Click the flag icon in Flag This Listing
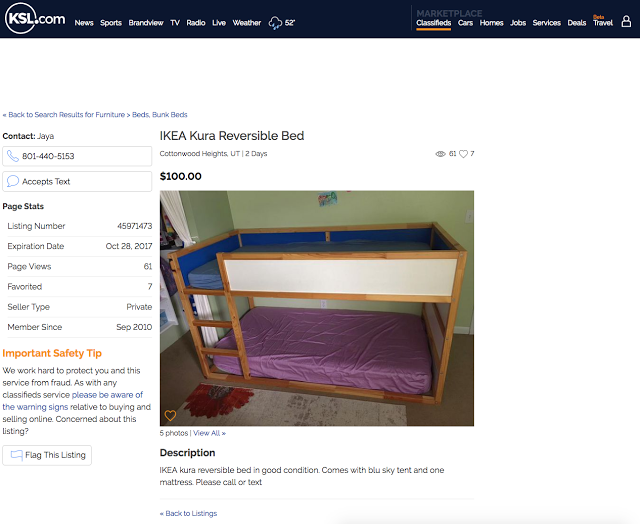640x524 pixels. [x=16, y=455]
